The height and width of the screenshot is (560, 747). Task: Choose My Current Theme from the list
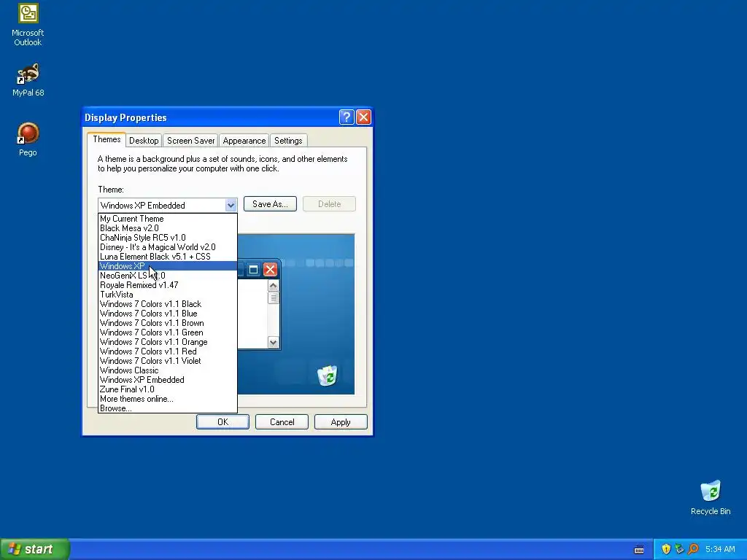(168, 219)
